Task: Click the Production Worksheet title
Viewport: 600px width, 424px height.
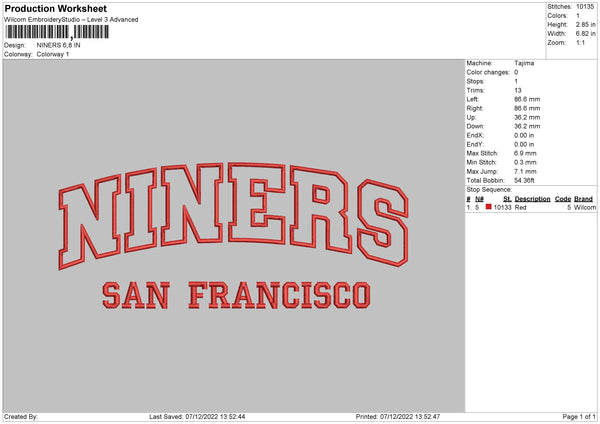Action: 55,8
